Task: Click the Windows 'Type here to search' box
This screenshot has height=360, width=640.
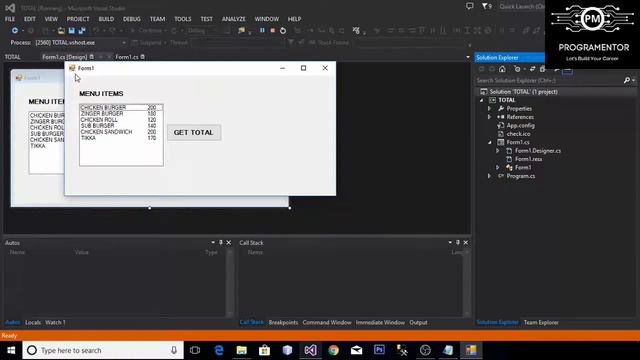Action: [x=103, y=350]
